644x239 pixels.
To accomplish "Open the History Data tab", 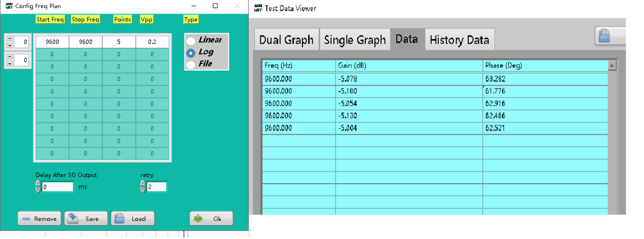I will pyautogui.click(x=459, y=40).
